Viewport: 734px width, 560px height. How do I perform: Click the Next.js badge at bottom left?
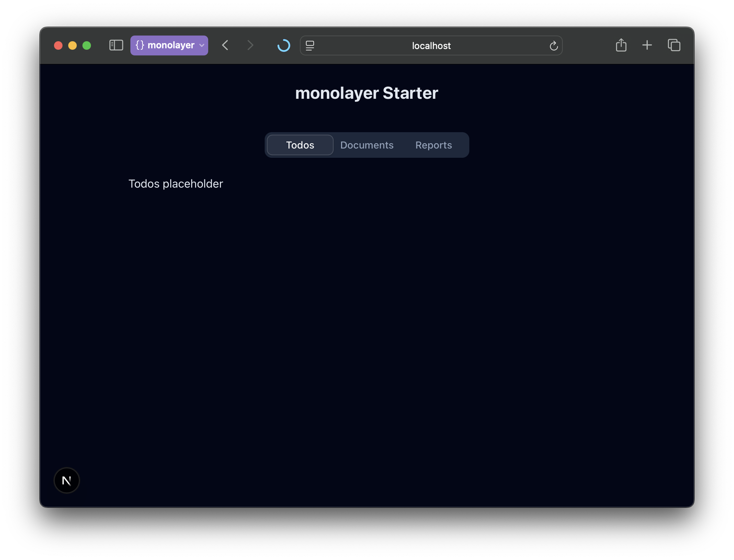[x=66, y=480]
